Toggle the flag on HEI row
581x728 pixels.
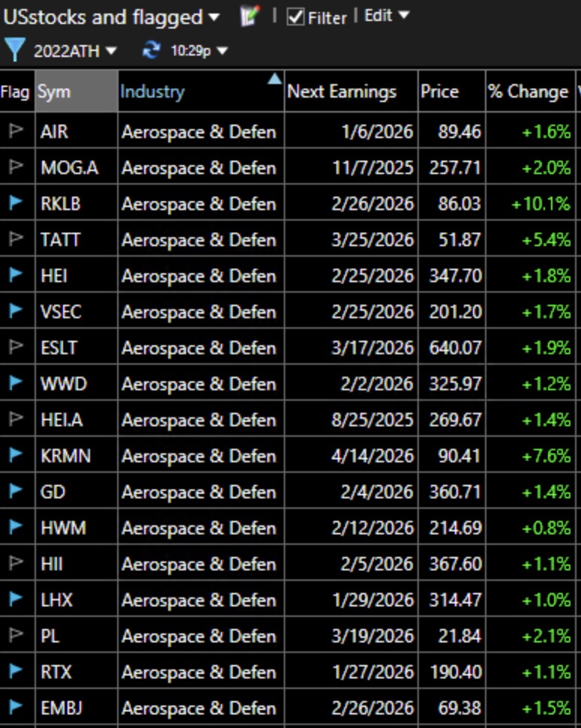[x=16, y=272]
